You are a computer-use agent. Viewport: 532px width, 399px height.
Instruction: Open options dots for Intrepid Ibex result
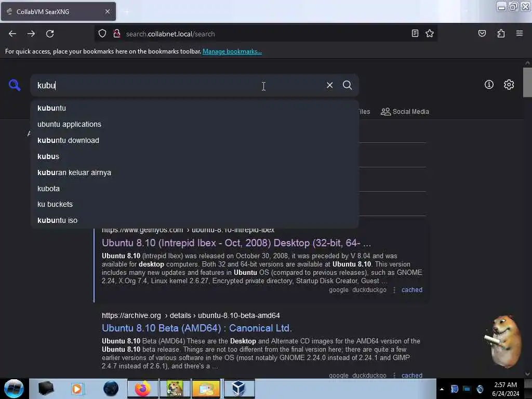(394, 290)
